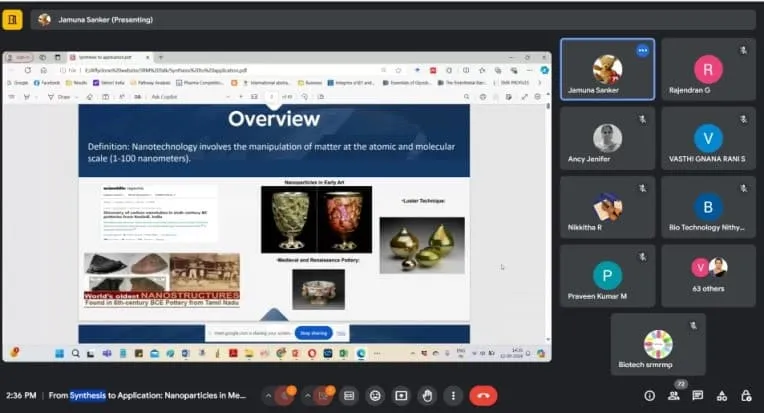764x413 pixels.
Task: Select Nikkitha R participant tile
Action: click(608, 207)
